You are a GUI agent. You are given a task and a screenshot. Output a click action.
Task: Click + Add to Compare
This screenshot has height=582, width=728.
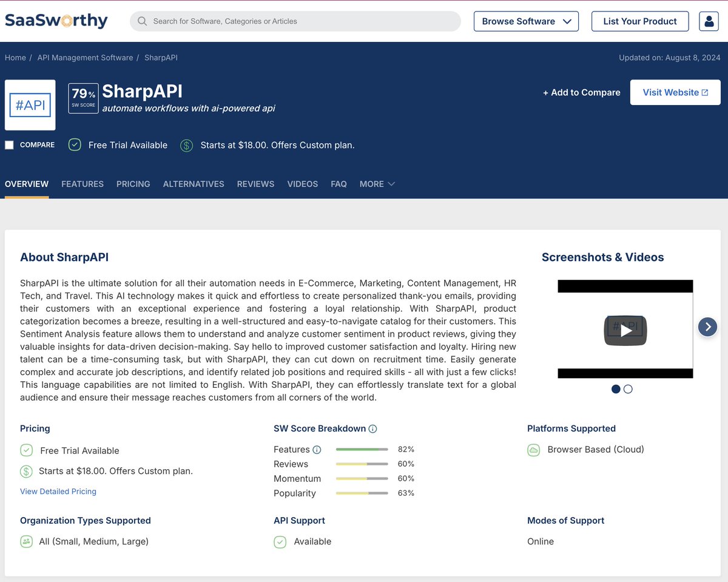[x=581, y=92]
